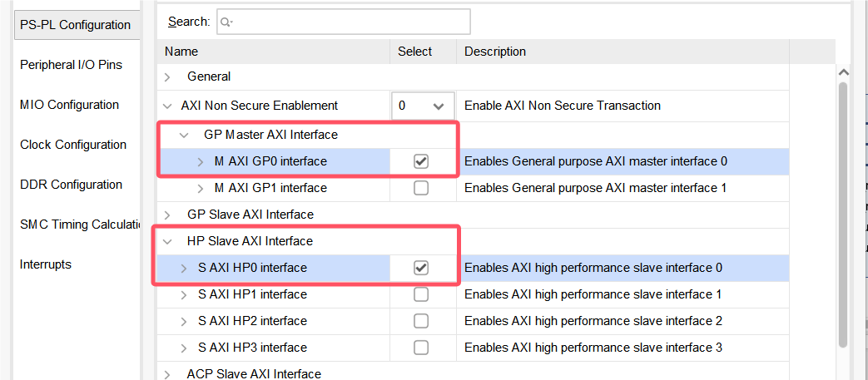This screenshot has height=380, width=868.
Task: Collapse the HP Slave AXI Interface group
Action: [168, 241]
